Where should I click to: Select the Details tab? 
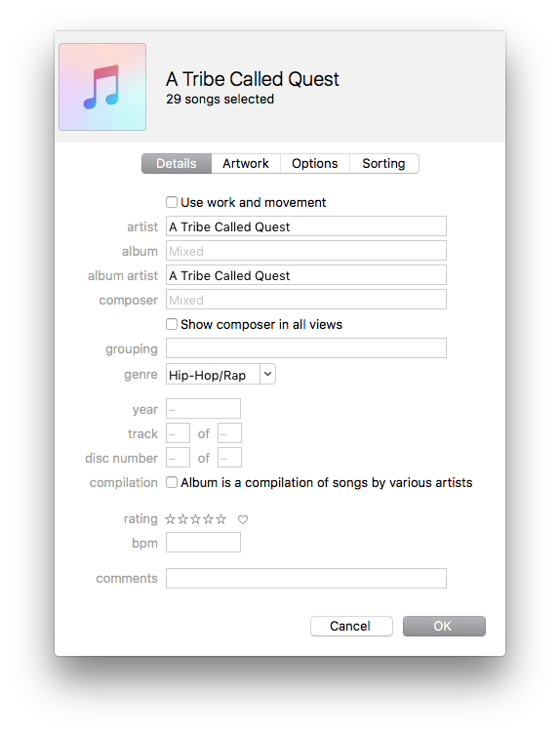click(x=177, y=163)
